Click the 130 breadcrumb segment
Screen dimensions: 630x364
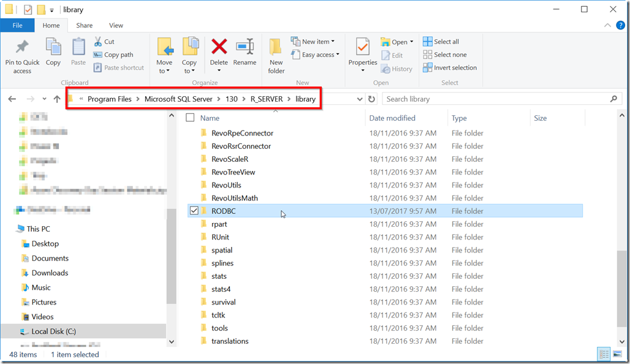[232, 99]
